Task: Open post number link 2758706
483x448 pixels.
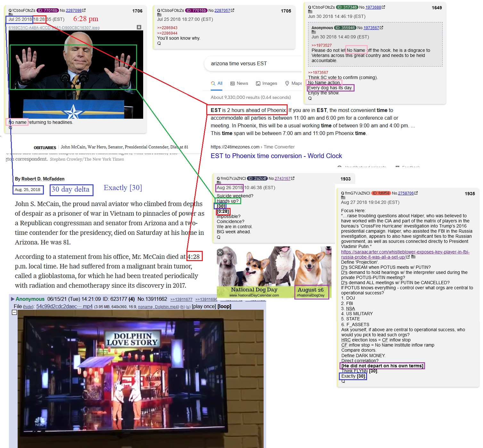Action: (x=406, y=193)
